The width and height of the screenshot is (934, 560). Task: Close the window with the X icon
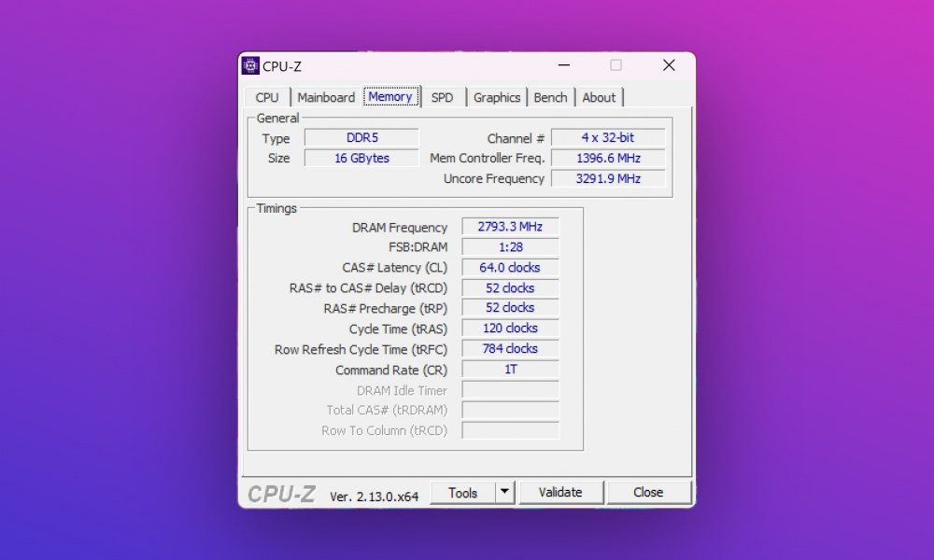(x=669, y=65)
